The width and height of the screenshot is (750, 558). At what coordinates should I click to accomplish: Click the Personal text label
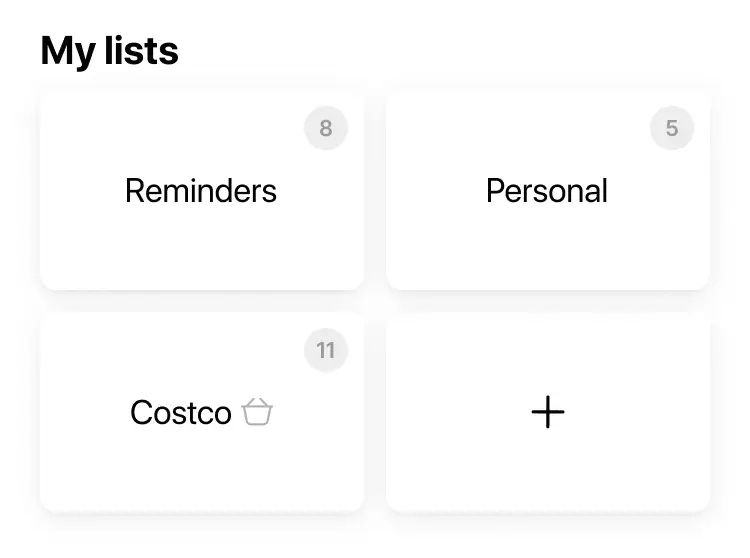(x=547, y=190)
